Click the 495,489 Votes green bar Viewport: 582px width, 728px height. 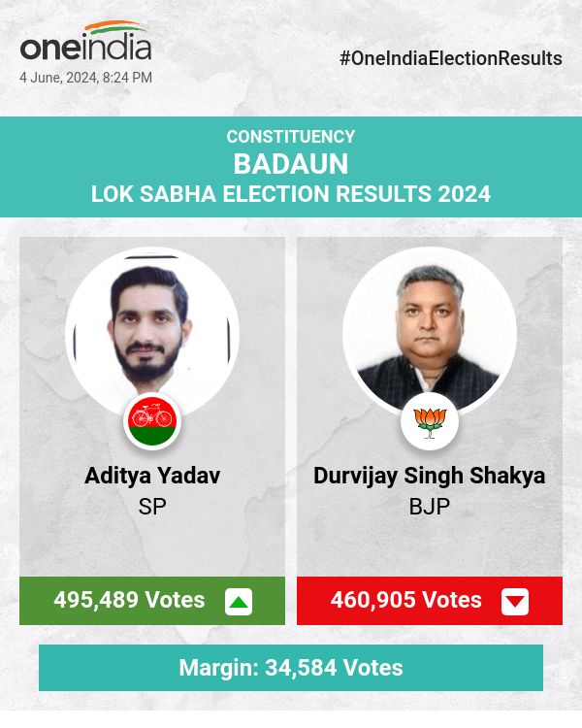(130, 600)
